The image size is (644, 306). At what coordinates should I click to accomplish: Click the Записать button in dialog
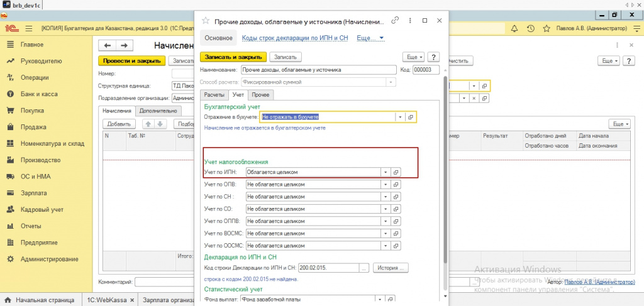point(286,57)
